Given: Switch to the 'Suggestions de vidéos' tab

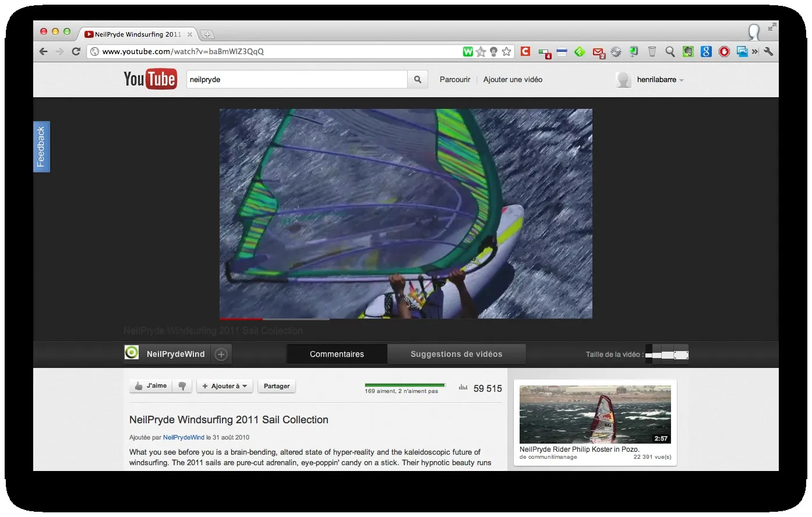Looking at the screenshot, I should pos(456,354).
